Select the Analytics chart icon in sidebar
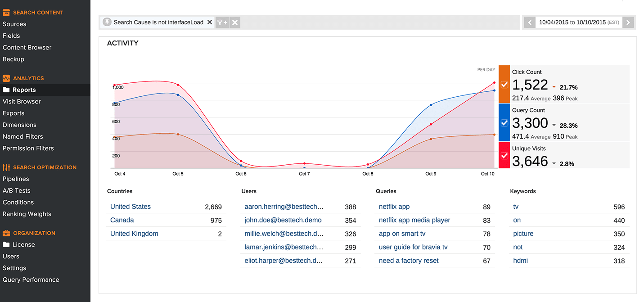 6,78
